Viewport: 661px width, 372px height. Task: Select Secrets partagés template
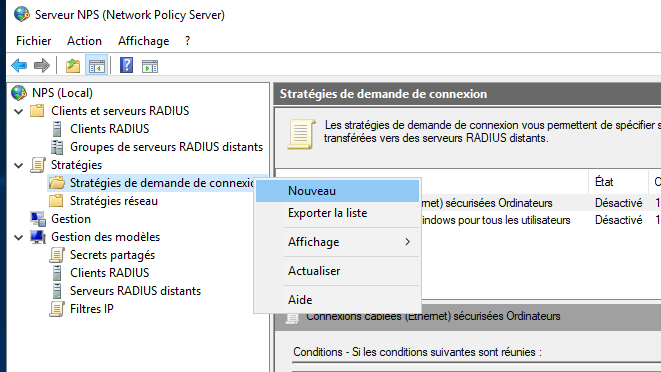coord(113,255)
